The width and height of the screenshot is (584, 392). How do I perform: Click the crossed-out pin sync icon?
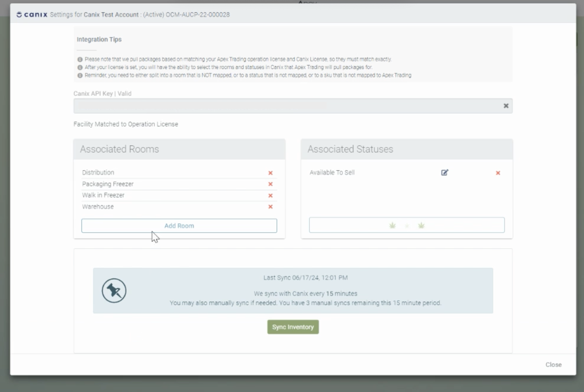coord(114,291)
